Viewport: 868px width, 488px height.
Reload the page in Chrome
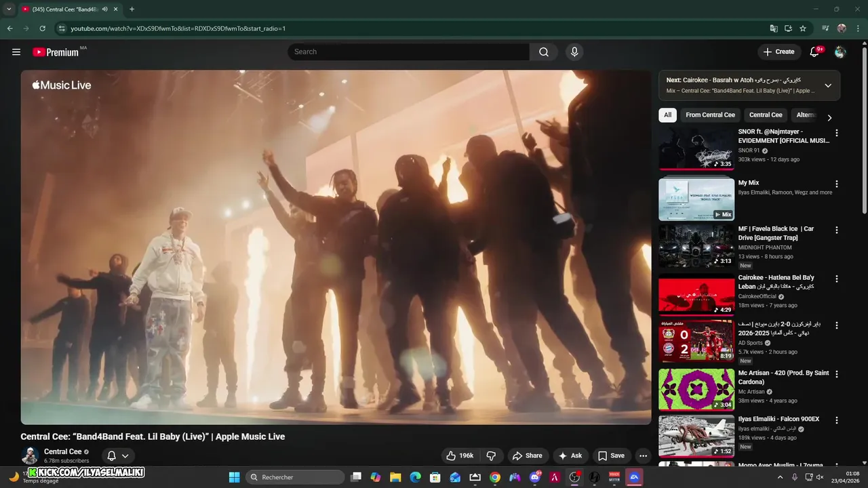click(x=42, y=28)
